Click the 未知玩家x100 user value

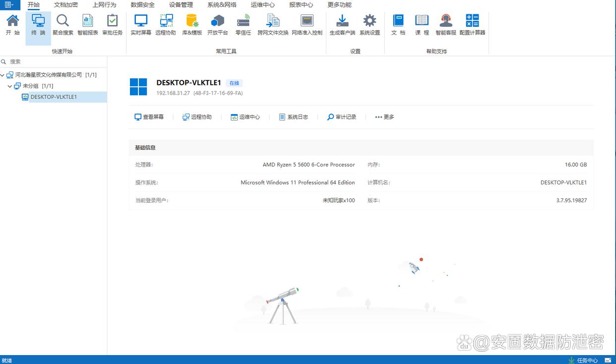tap(339, 200)
